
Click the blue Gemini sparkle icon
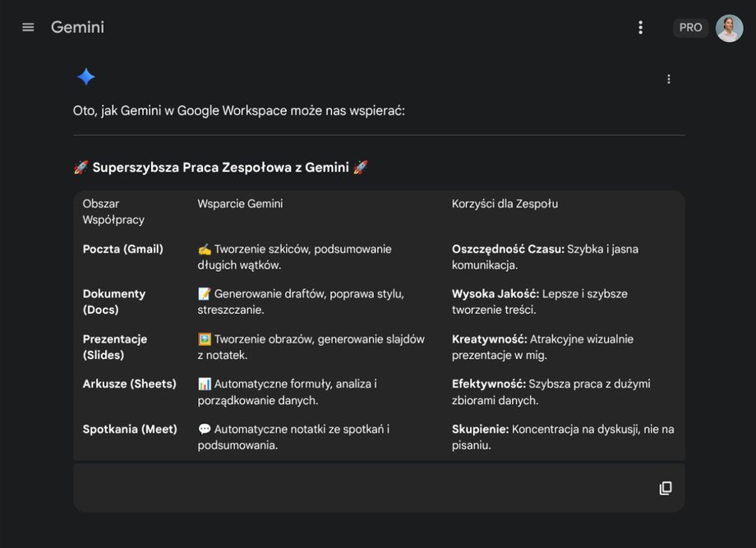86,77
